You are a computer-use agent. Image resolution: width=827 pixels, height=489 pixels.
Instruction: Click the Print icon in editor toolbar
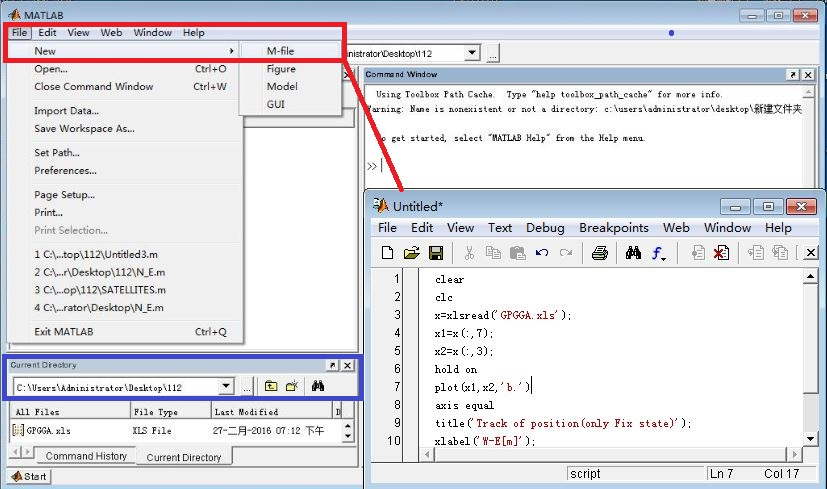click(599, 254)
